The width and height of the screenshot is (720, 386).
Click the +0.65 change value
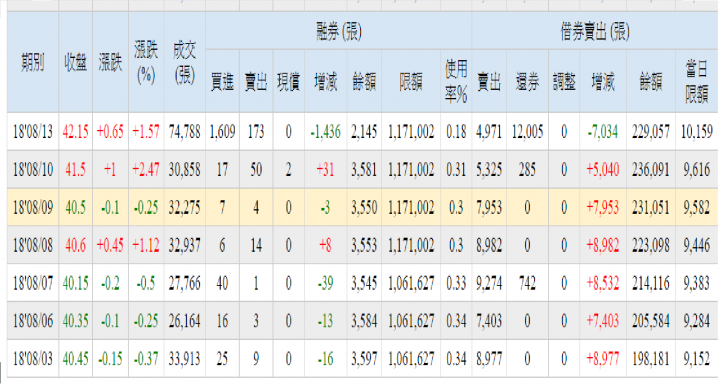coord(110,132)
